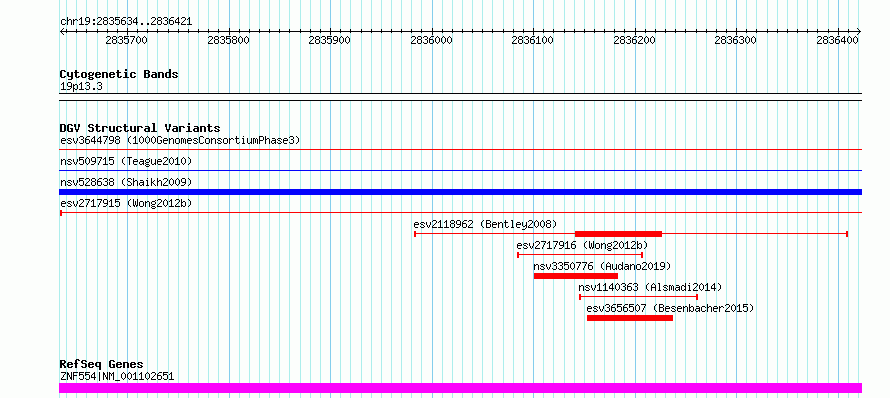
Task: Click the esv3656507 Besenbacher2015 red bar
Action: coord(629,318)
